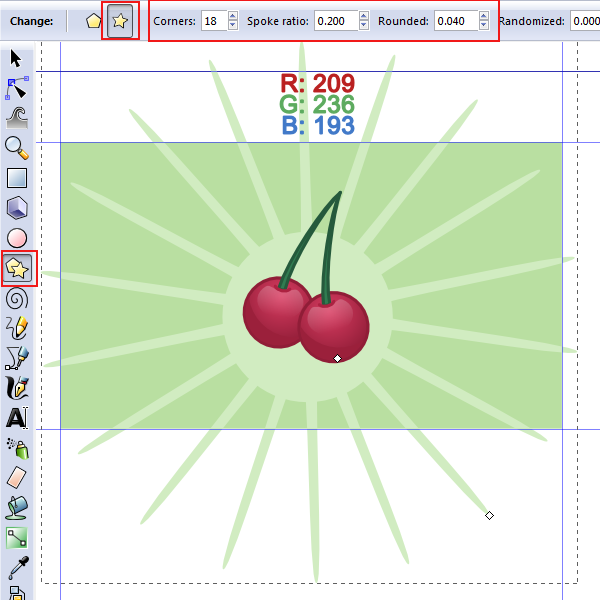Decrease the Rounded value

[x=484, y=25]
